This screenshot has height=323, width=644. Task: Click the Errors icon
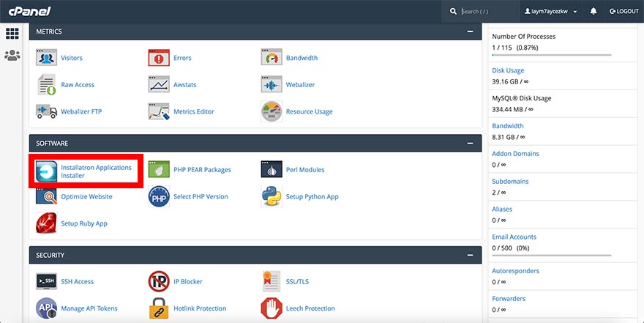click(159, 58)
